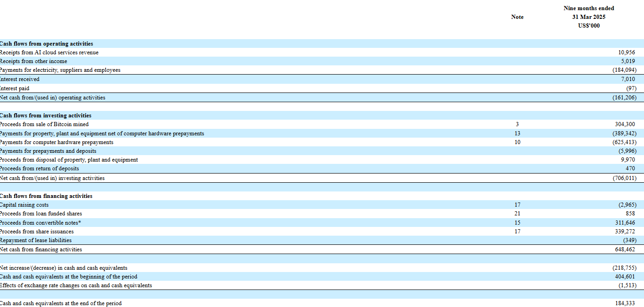Open note 21 for loan funded shares
Image resolution: width=644 pixels, height=307 pixels.
coord(517,214)
